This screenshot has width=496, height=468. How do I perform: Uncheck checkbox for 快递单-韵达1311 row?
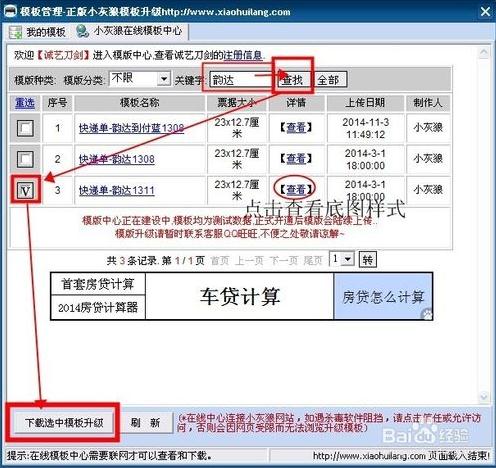[25, 190]
